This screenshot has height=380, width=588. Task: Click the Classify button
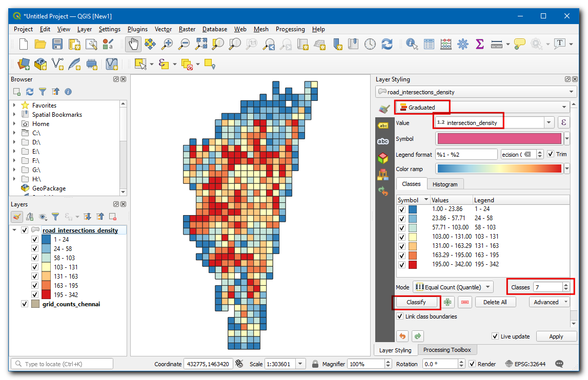point(416,302)
